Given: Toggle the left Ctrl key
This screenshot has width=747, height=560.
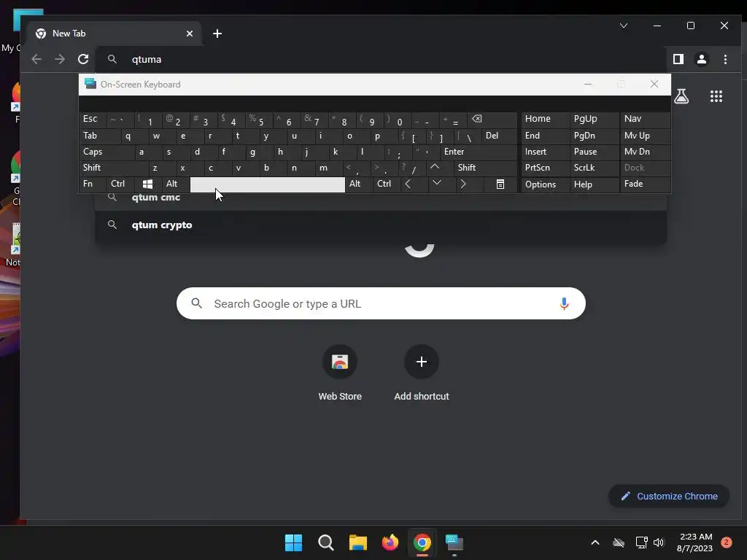Looking at the screenshot, I should pyautogui.click(x=120, y=184).
